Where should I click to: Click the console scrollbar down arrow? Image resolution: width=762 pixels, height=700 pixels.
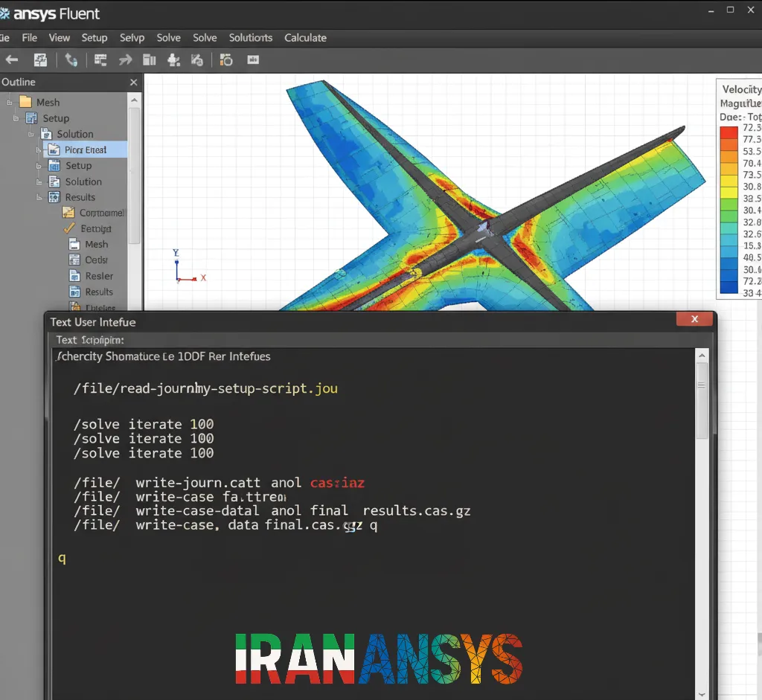[x=702, y=694]
